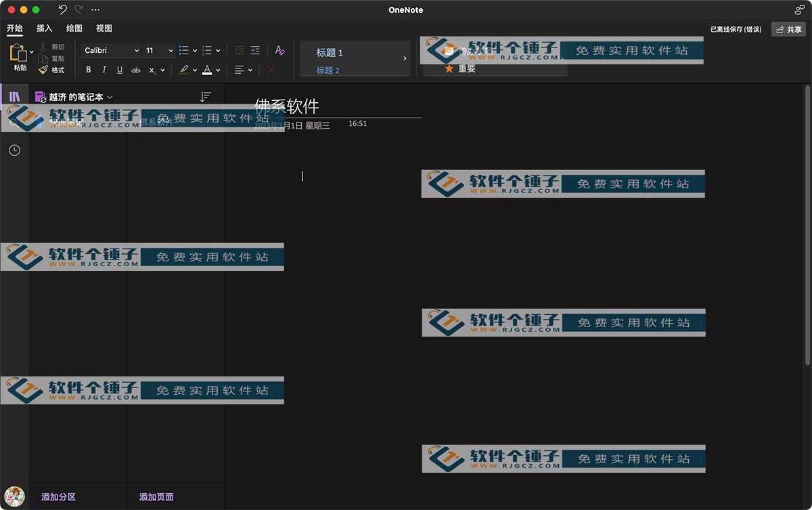Click the text alignment icon
Viewport: 812px width, 510px height.
tap(239, 70)
